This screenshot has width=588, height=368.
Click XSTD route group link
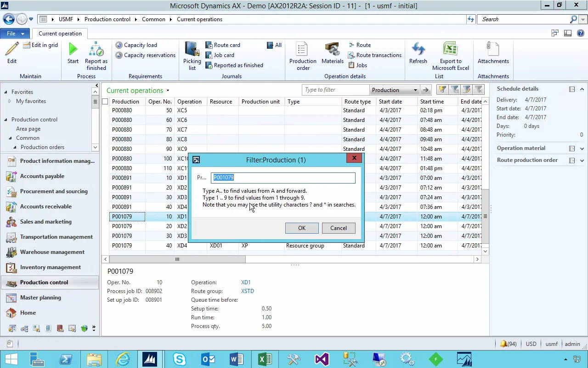coord(247,291)
